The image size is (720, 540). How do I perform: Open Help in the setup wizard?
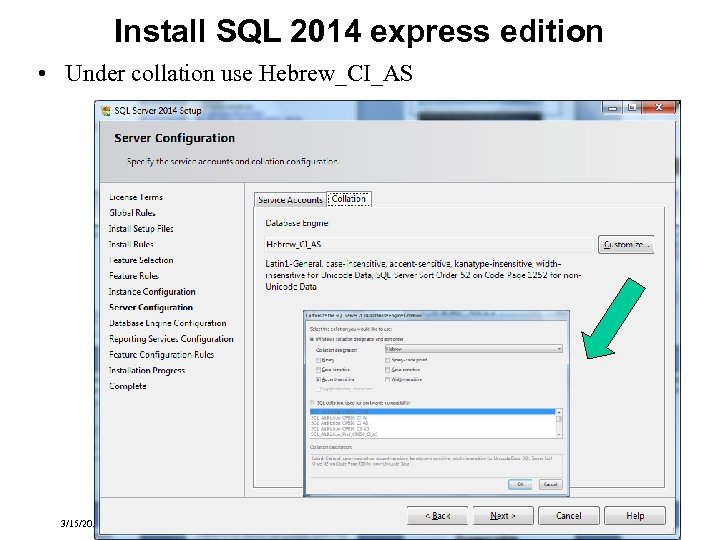(635, 516)
